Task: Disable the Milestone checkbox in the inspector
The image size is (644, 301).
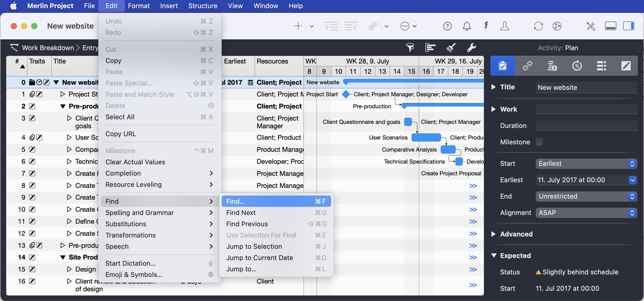Action: pos(540,142)
